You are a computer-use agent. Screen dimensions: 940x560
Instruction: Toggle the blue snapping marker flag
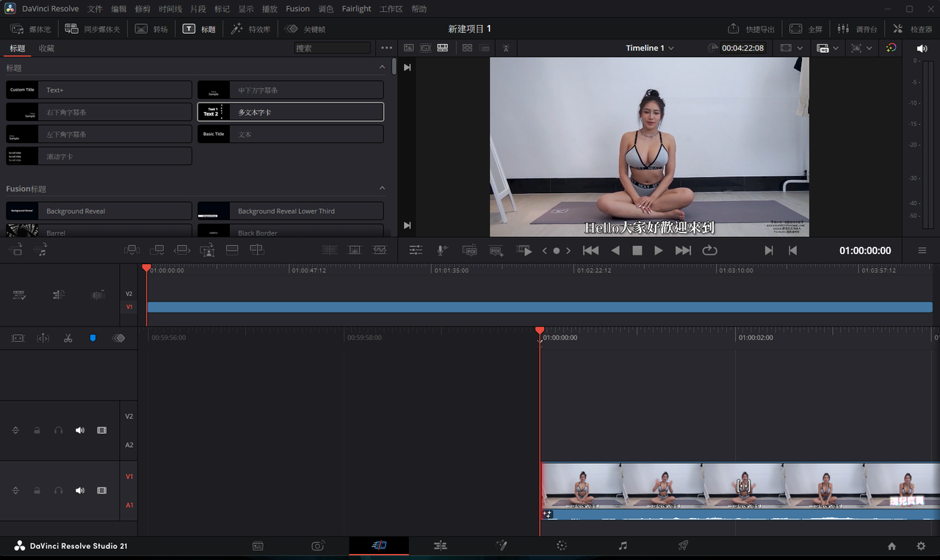[x=93, y=338]
